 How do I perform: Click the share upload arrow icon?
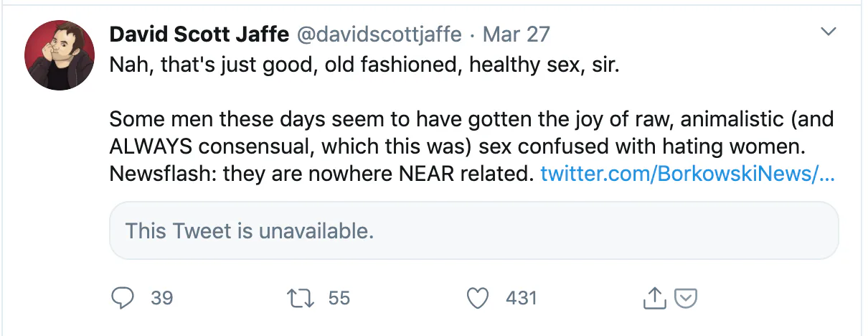[652, 299]
